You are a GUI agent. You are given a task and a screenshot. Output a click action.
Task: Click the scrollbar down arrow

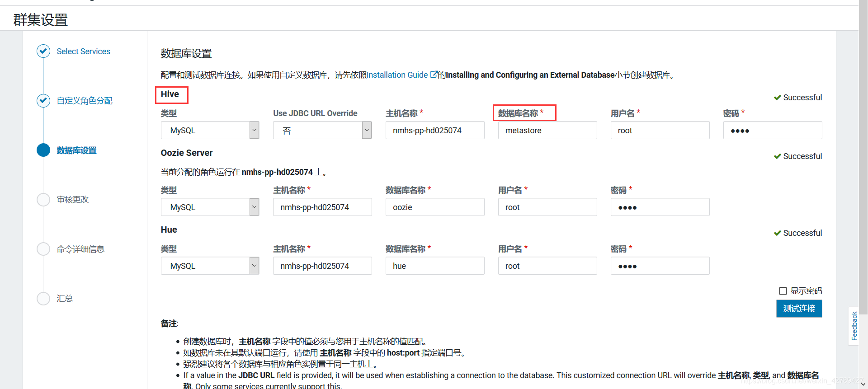tap(863, 384)
